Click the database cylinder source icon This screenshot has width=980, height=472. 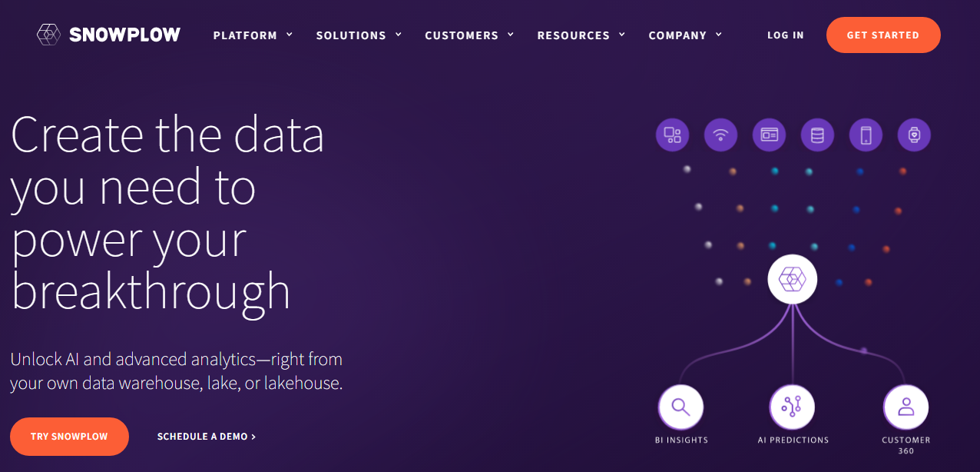pos(817,135)
